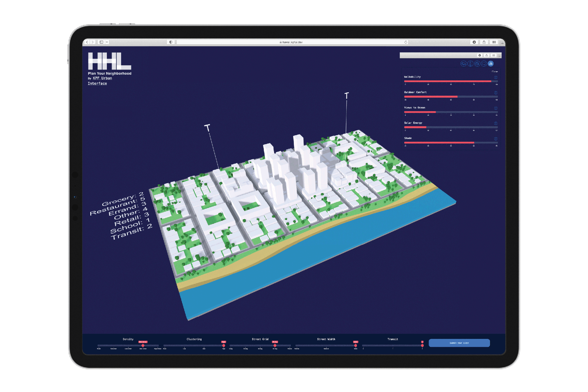The width and height of the screenshot is (588, 392).
Task: Toggle the metrics bar chart icon
Action: coord(490,64)
